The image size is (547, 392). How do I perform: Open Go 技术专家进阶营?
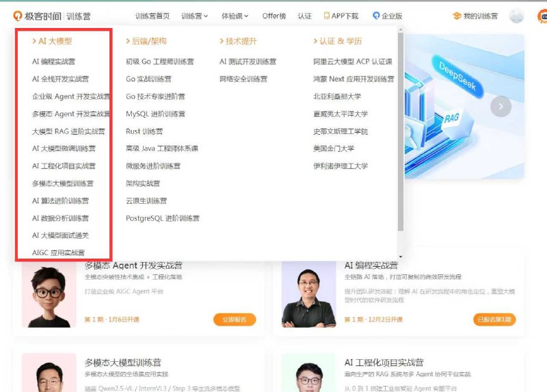155,96
